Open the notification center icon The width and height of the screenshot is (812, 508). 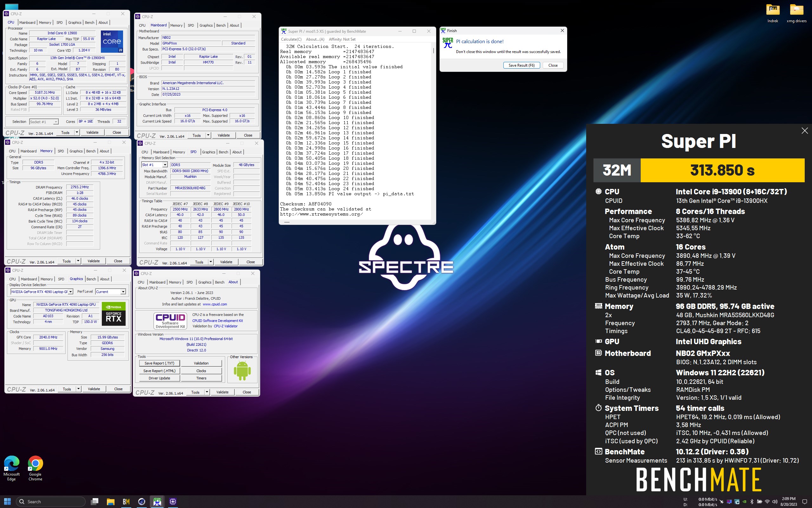[804, 502]
